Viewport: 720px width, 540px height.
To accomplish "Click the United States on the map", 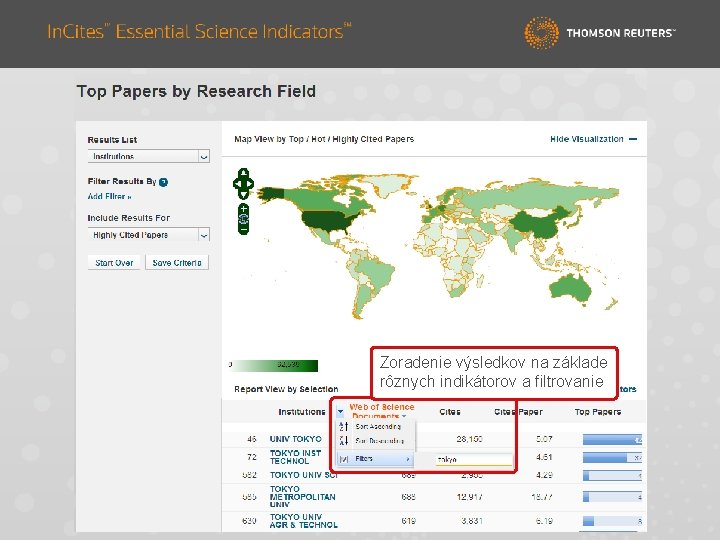I will pos(327,221).
